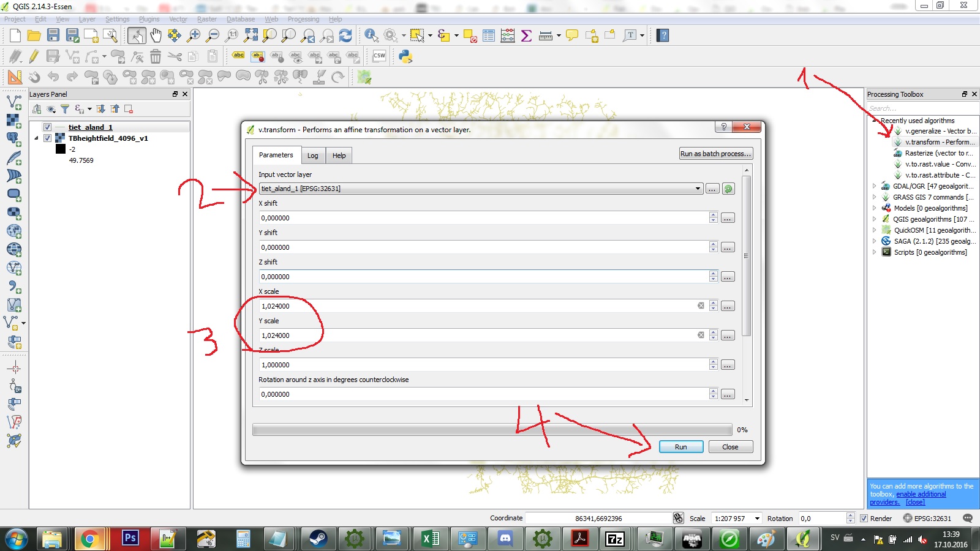Click the Python console icon
Screen dimensions: 980x551
click(405, 56)
